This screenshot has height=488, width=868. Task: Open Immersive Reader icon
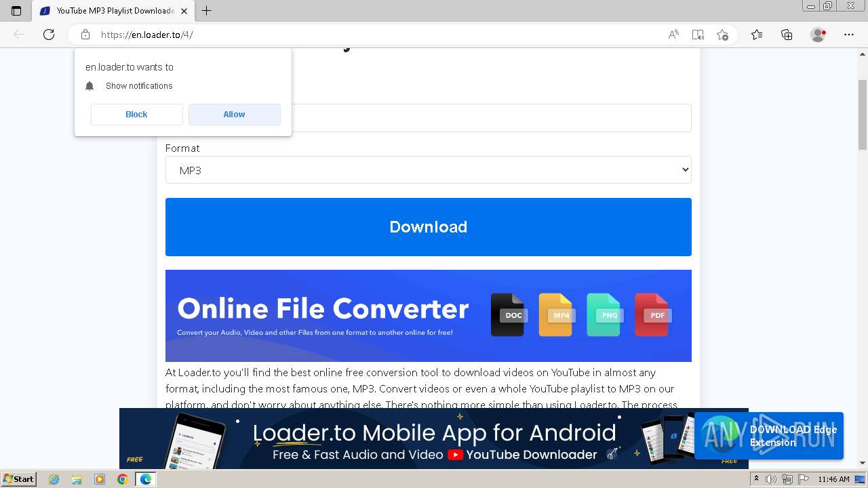pos(698,35)
